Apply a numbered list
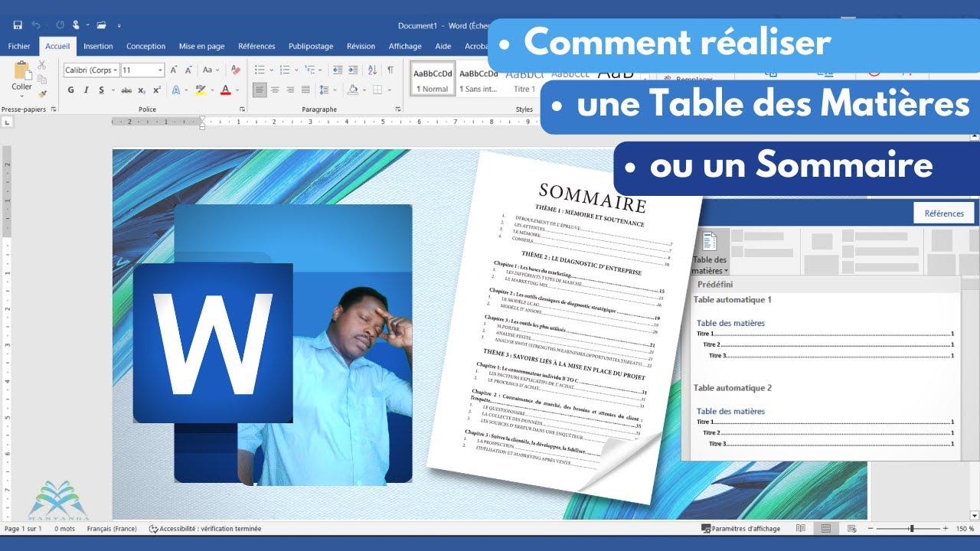The image size is (980, 551). [285, 70]
